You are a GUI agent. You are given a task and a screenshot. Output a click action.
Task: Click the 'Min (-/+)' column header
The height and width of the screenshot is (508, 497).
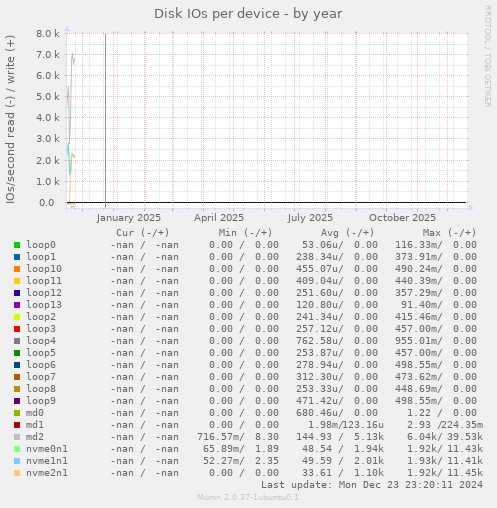(245, 232)
